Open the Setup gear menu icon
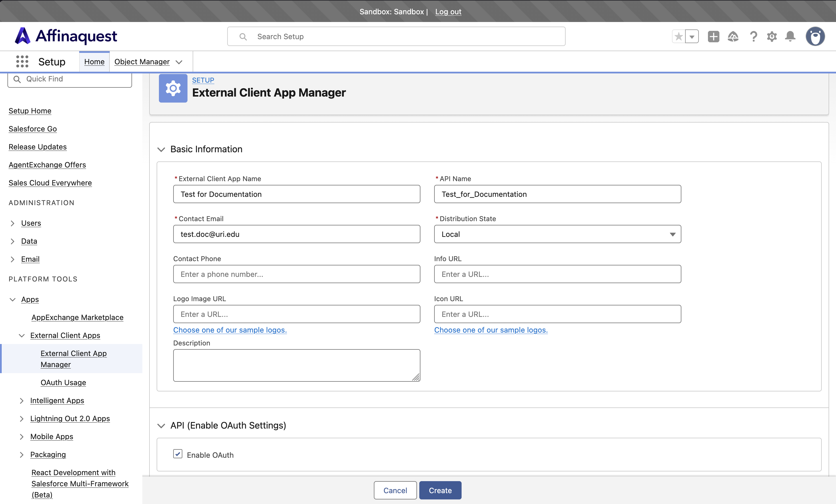Screen dimensions: 836x504 coord(772,37)
